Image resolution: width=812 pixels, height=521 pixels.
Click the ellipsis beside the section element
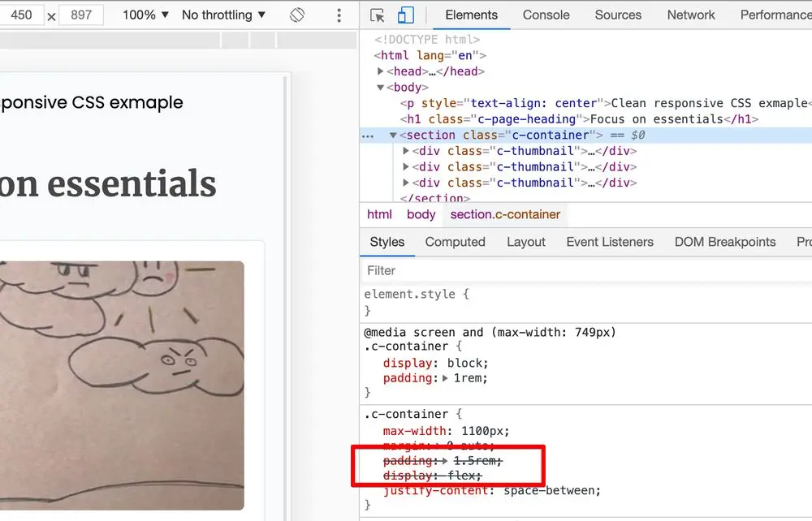[x=368, y=135]
